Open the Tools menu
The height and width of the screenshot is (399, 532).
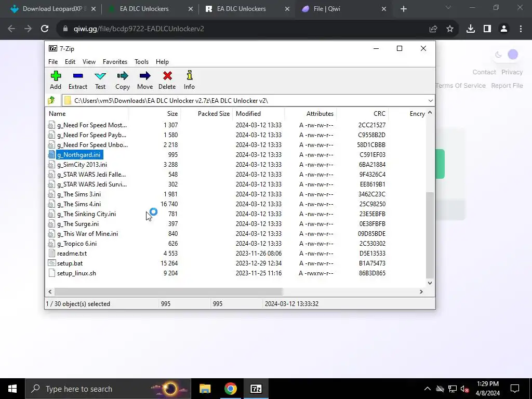(x=141, y=62)
